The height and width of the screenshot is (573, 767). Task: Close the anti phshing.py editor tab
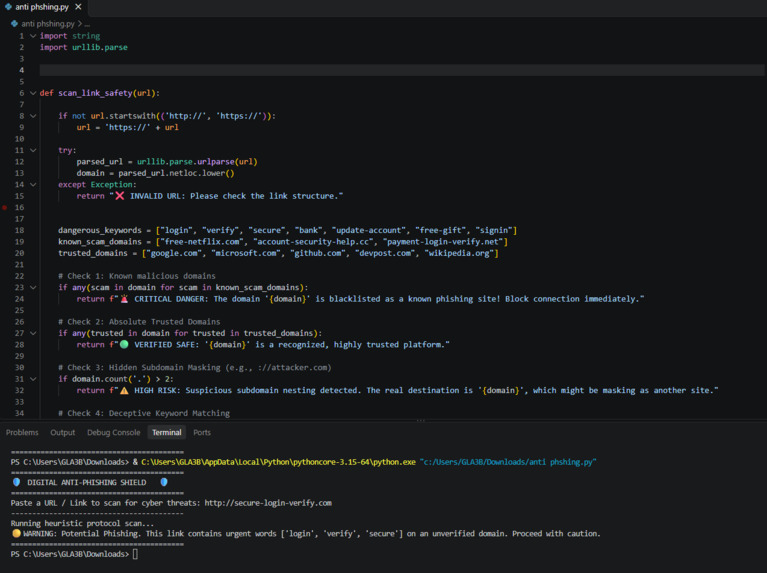pos(78,7)
